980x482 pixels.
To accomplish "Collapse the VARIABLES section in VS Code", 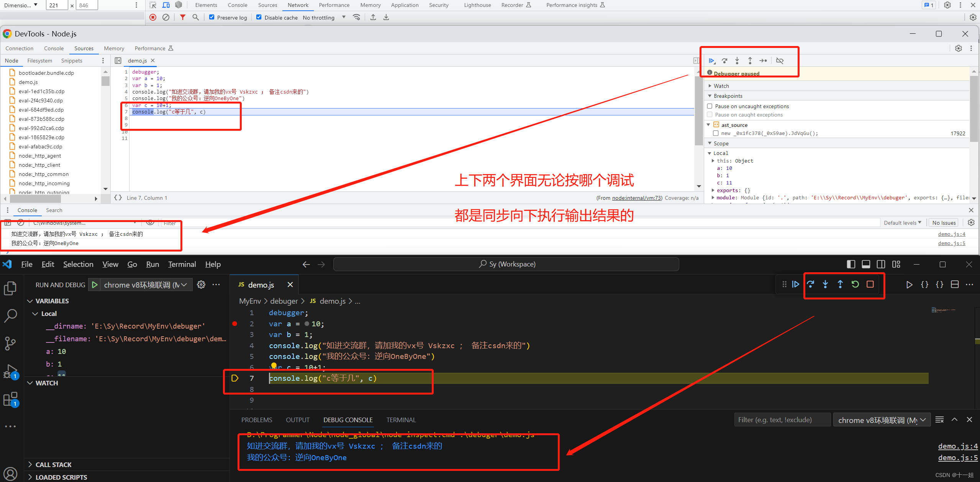I will point(52,301).
